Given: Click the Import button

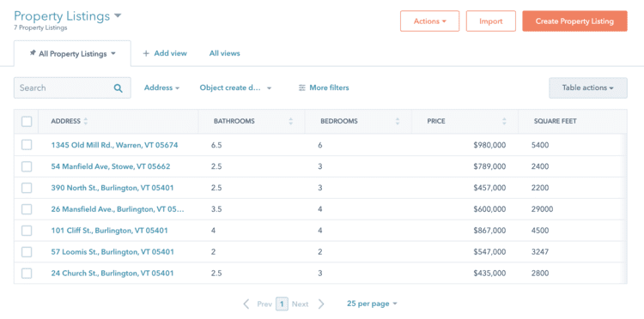Looking at the screenshot, I should click(x=491, y=21).
